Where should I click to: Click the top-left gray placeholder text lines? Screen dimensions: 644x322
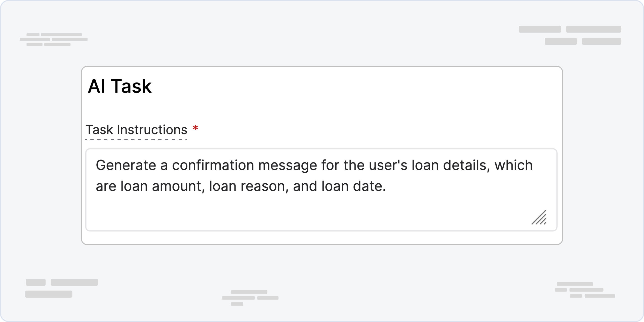click(x=54, y=39)
